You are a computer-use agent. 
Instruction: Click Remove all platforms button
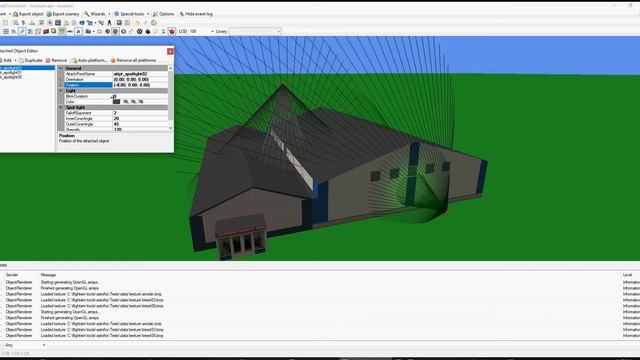click(133, 60)
